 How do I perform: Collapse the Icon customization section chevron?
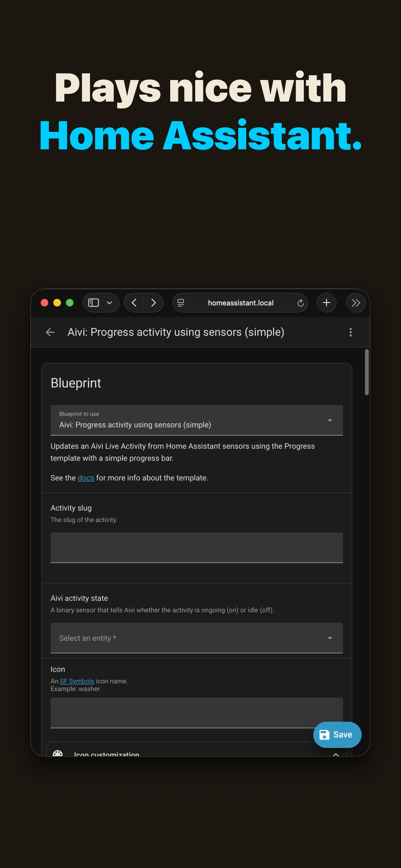336,755
